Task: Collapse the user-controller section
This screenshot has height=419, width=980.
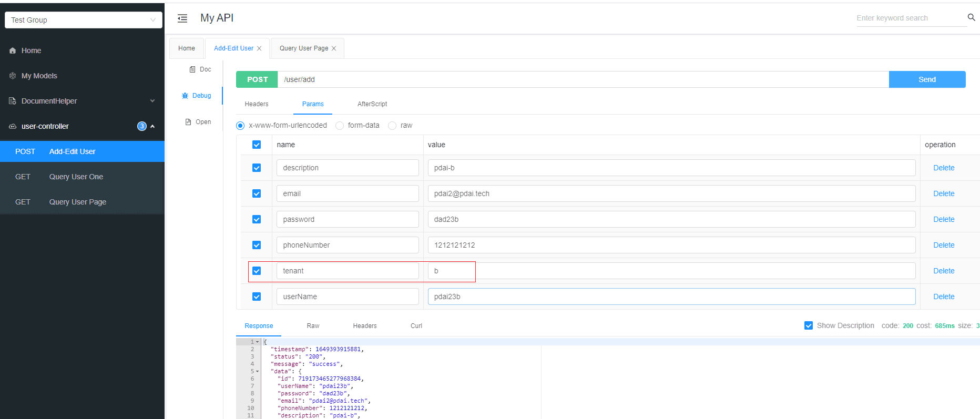Action: [x=152, y=126]
